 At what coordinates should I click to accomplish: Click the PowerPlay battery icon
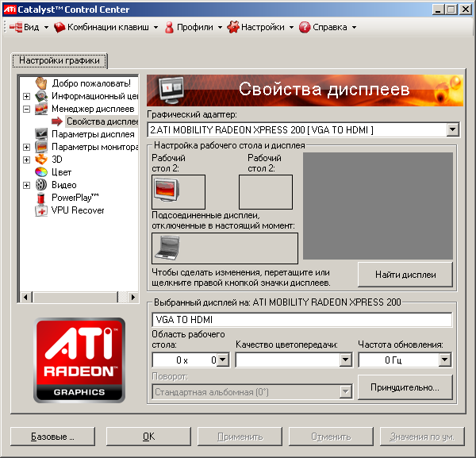click(41, 198)
